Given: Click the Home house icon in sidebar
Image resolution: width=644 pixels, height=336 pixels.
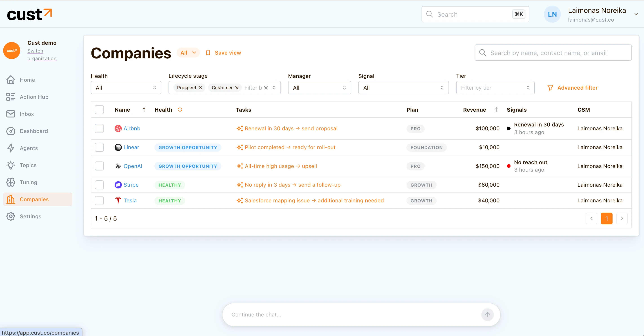Looking at the screenshot, I should tap(11, 80).
